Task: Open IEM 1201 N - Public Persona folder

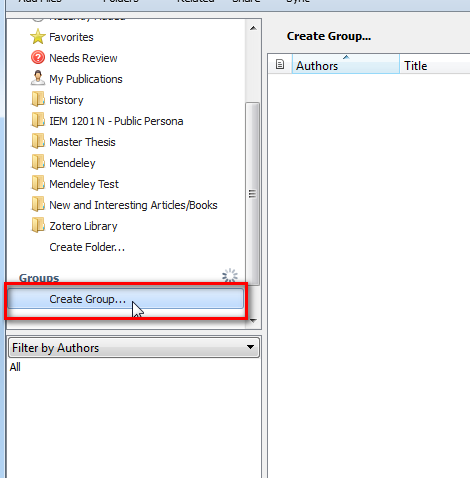Action: [x=116, y=121]
